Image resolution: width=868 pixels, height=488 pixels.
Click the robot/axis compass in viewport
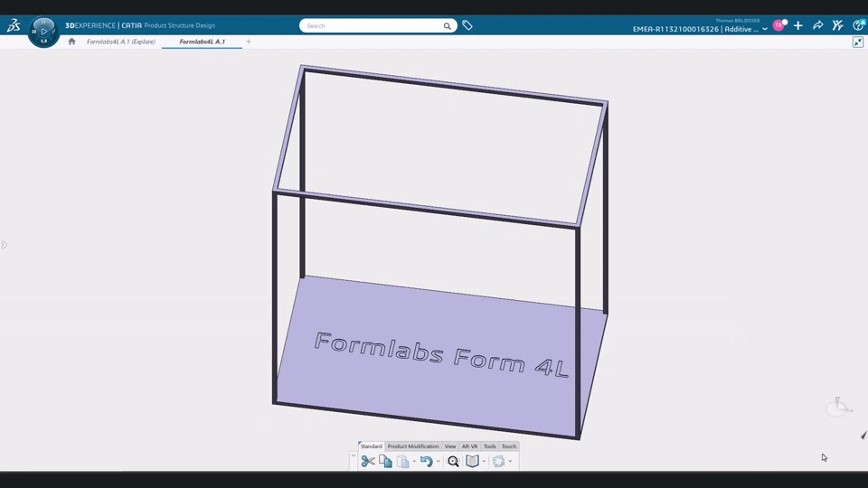pos(839,407)
